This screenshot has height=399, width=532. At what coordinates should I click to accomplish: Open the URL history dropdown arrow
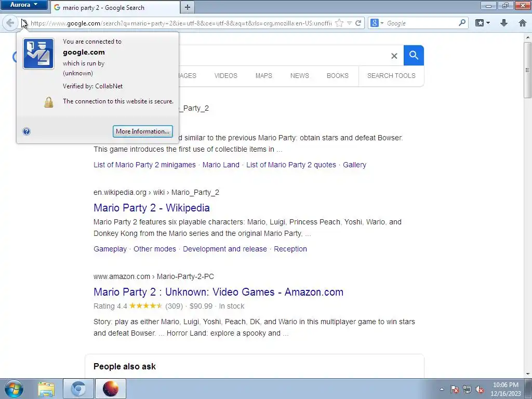click(350, 23)
